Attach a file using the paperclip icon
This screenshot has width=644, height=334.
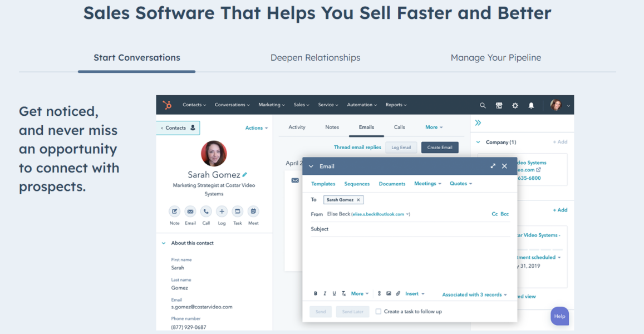coord(397,293)
